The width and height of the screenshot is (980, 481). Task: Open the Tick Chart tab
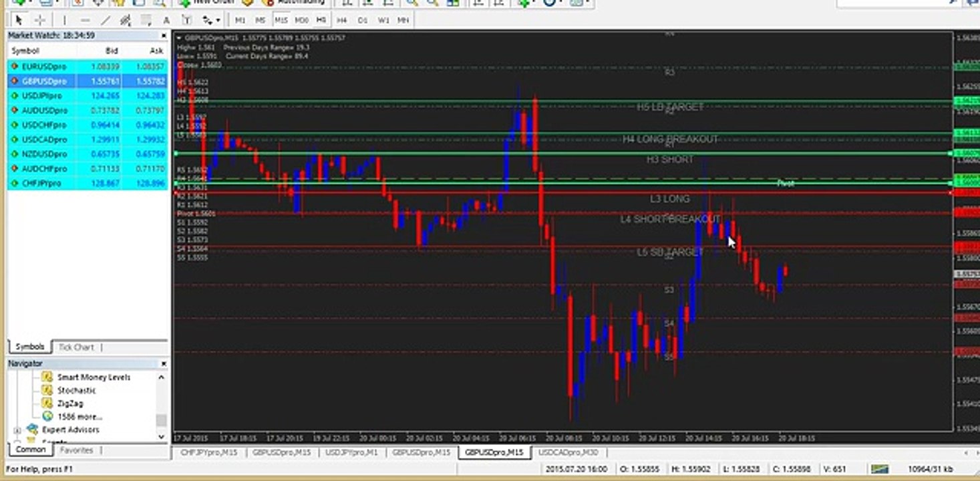click(76, 347)
